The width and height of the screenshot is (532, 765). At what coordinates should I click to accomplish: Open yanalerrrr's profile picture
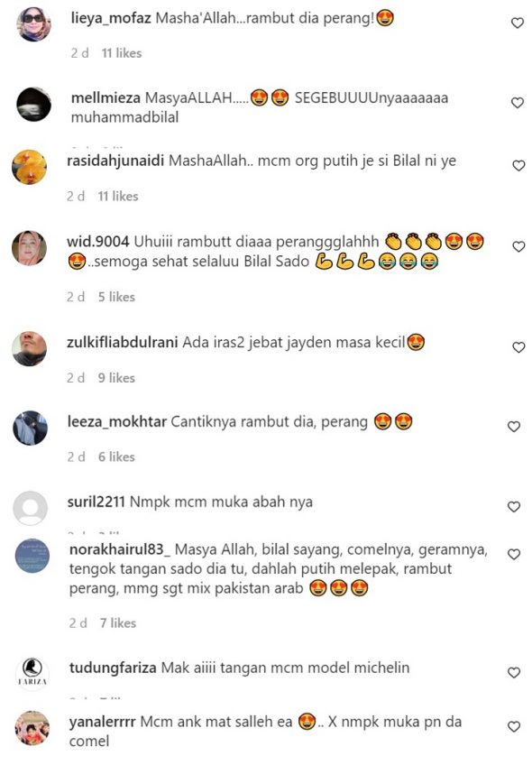(32, 728)
